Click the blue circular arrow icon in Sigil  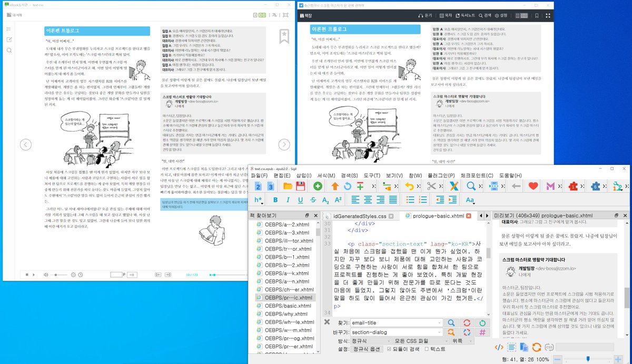[x=348, y=186]
